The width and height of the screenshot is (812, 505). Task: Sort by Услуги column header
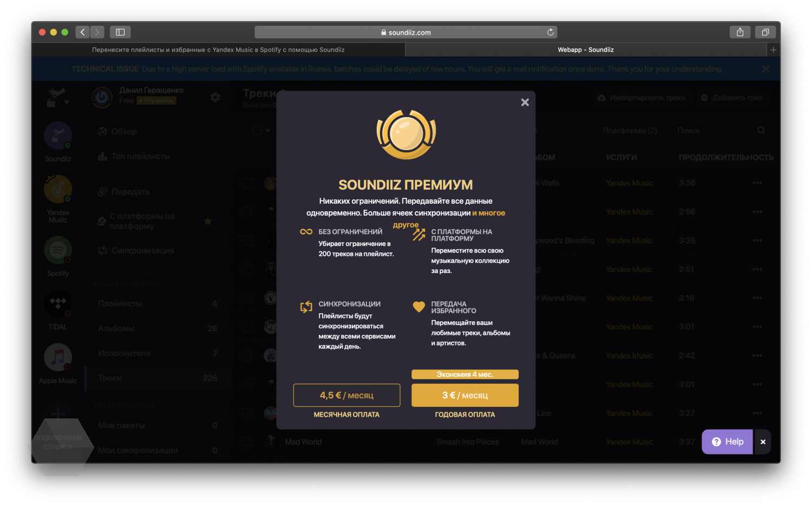pos(621,158)
